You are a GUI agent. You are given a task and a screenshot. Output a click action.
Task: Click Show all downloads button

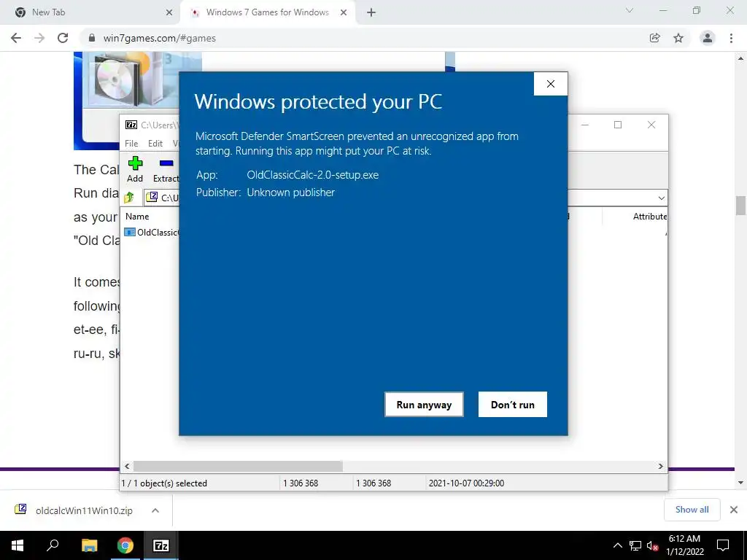(x=692, y=510)
